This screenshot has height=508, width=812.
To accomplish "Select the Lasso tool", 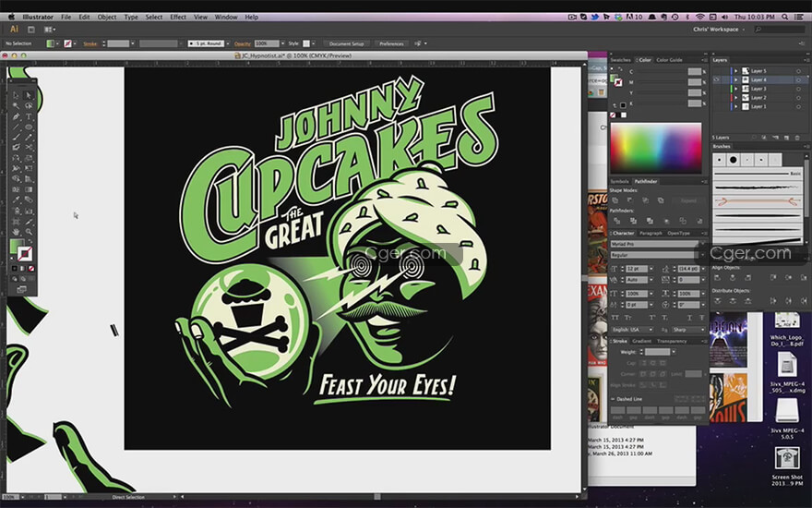I will tap(28, 105).
